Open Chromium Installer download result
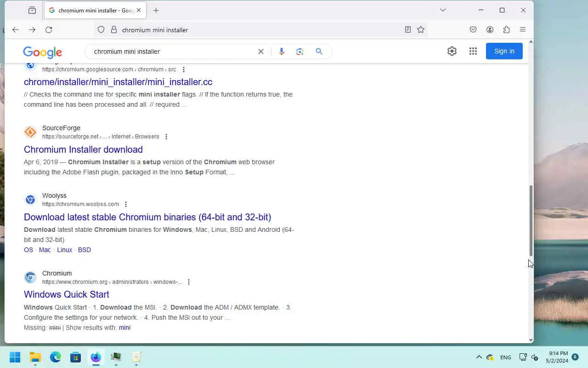Screen dimensions: 588x368 point(83,149)
